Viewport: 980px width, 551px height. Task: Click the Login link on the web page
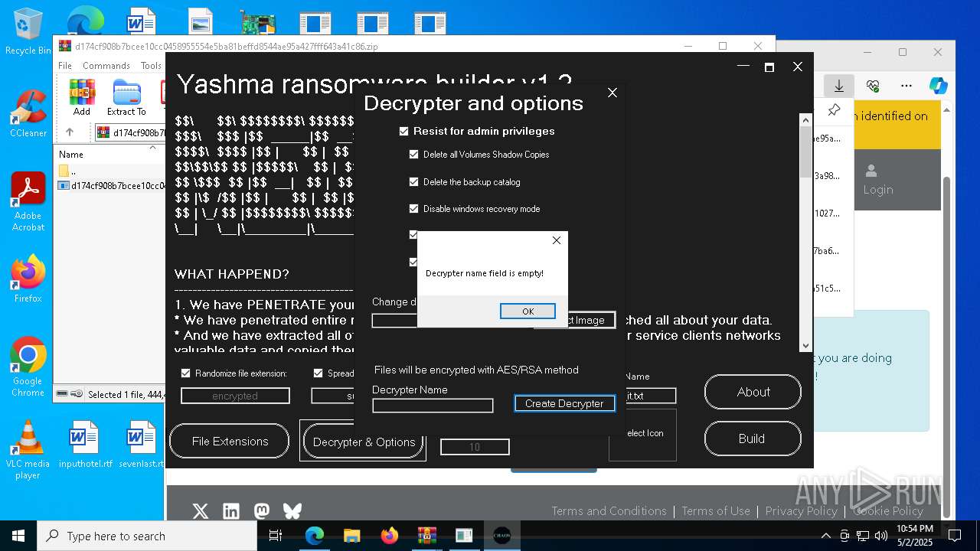pyautogui.click(x=877, y=190)
